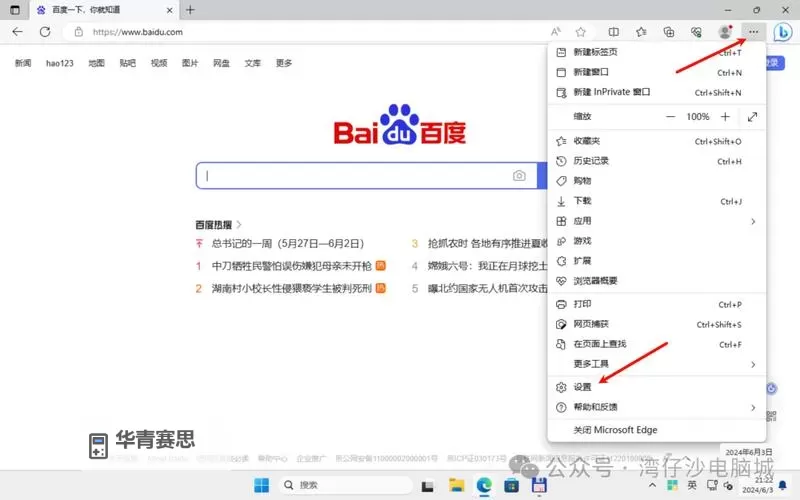This screenshot has height=500, width=800.
Task: Click the Bing Copilot sidebar icon
Action: click(782, 32)
